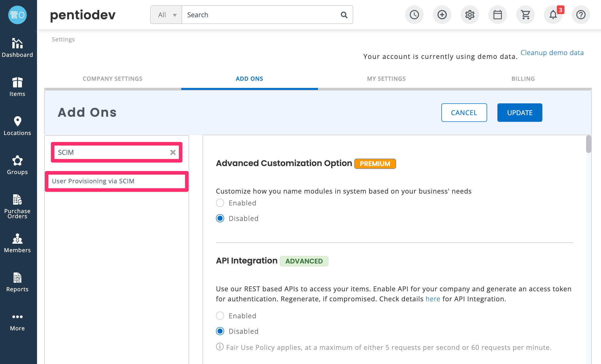Click the Fair Use Policy info icon

coord(220,347)
